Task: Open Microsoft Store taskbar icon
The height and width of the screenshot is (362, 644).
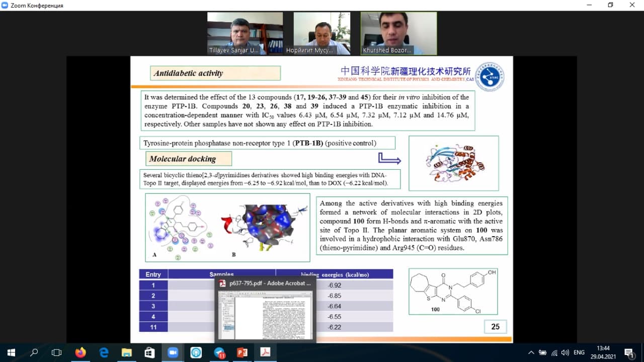Action: [x=149, y=352]
